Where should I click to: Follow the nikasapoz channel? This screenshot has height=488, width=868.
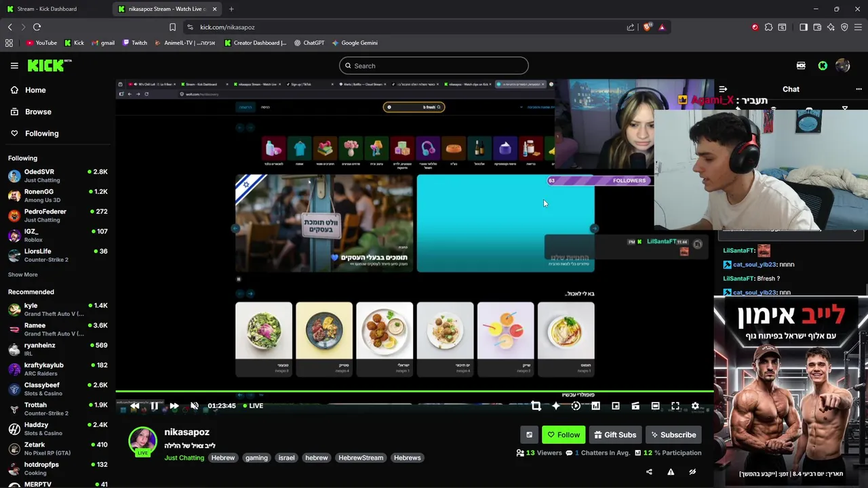point(564,435)
